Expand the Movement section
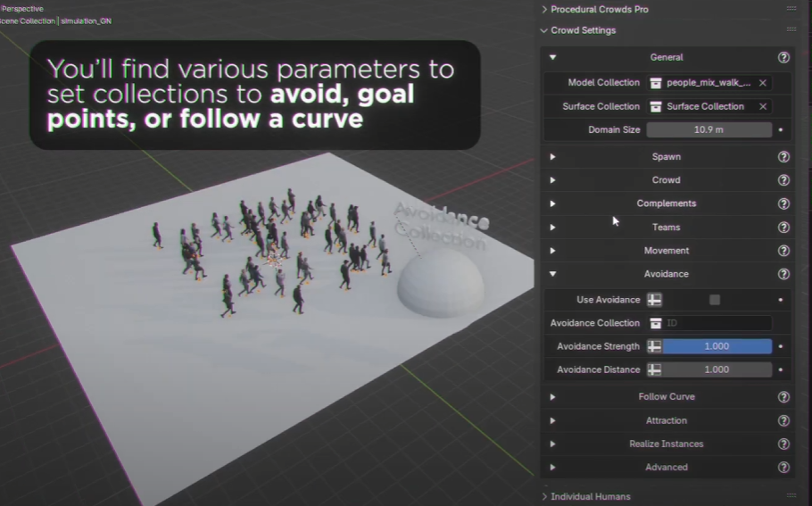Viewport: 812px width, 506px height. pyautogui.click(x=666, y=251)
